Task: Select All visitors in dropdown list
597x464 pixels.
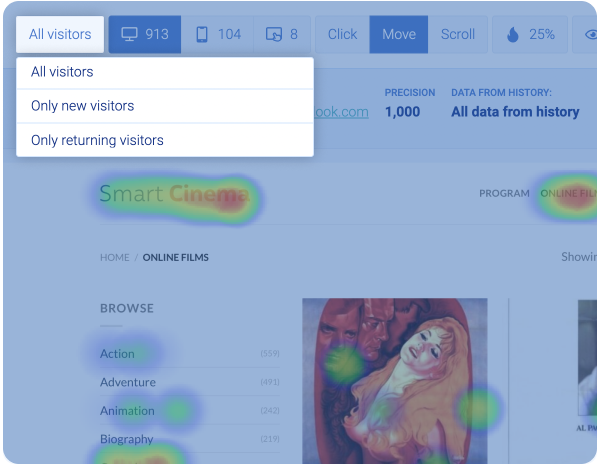Action: pyautogui.click(x=165, y=72)
